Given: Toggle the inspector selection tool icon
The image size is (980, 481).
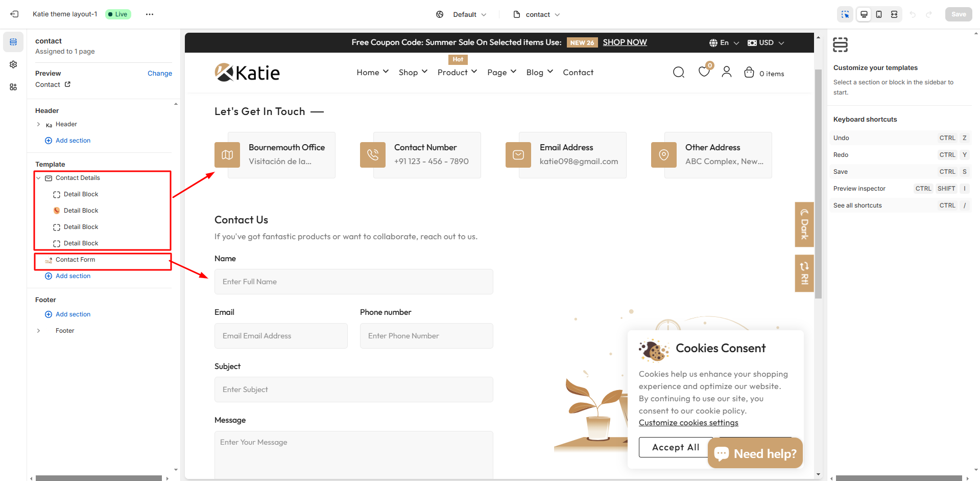Looking at the screenshot, I should coord(845,14).
